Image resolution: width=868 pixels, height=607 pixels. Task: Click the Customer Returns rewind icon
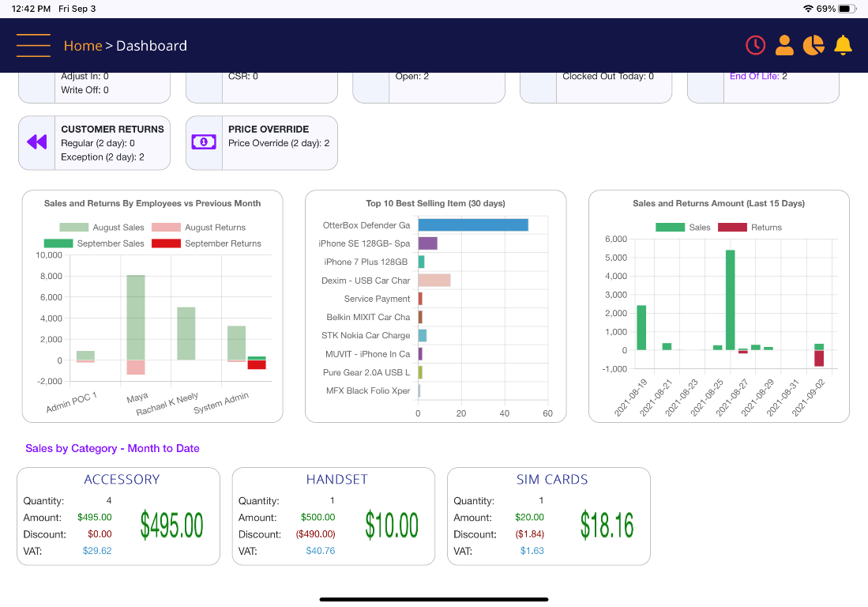[x=37, y=142]
